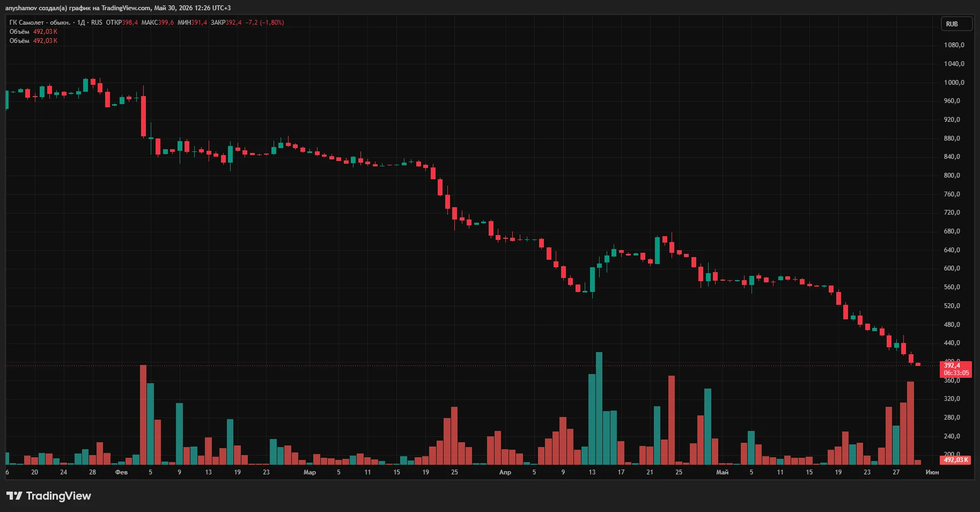980x512 pixels.
Task: Click the 800,0 price scale label
Action: pyautogui.click(x=952, y=175)
